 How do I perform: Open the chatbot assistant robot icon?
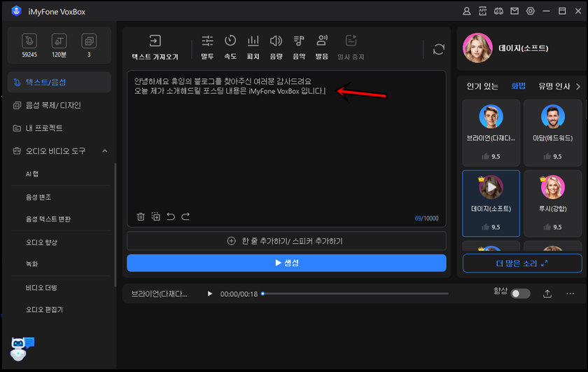pos(22,349)
